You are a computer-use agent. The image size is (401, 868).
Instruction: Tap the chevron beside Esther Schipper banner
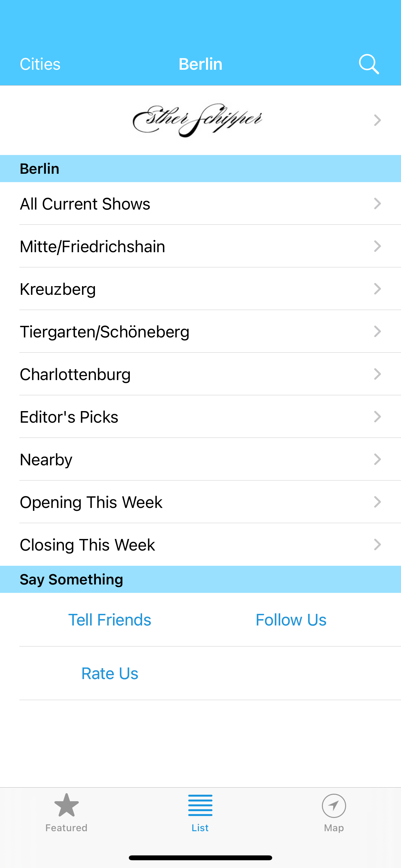[377, 120]
